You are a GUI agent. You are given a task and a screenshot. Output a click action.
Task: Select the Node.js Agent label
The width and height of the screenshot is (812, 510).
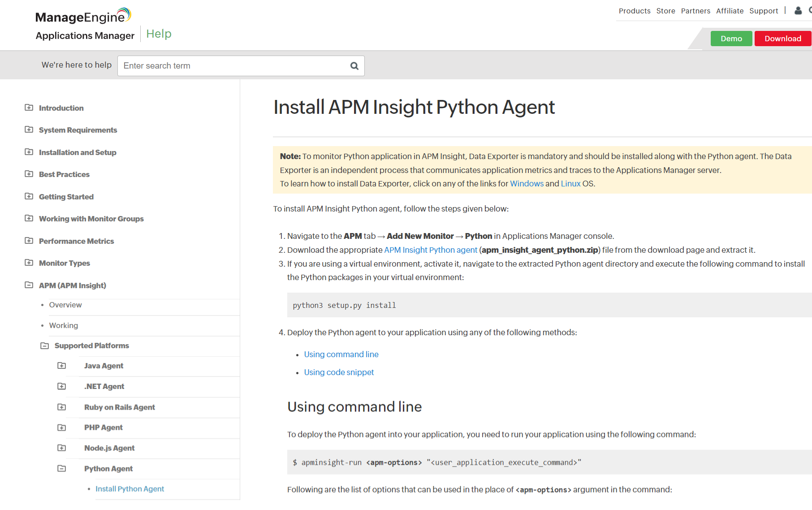click(109, 448)
